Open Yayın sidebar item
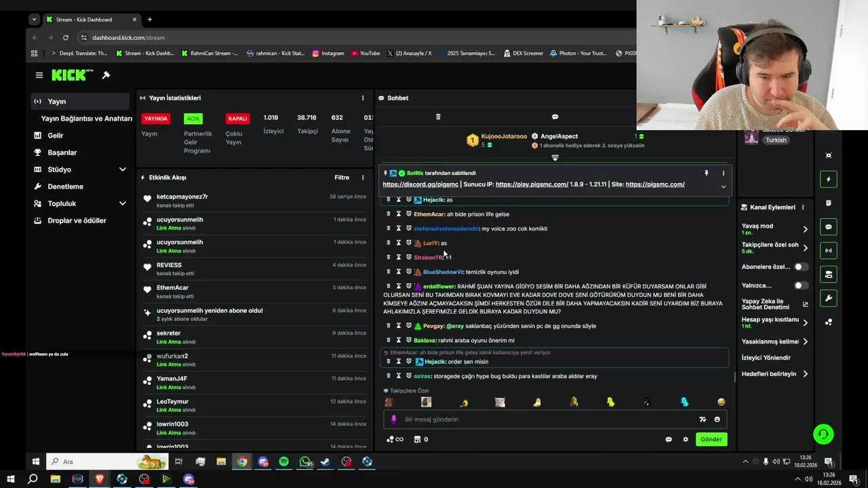This screenshot has height=488, width=868. [x=80, y=102]
